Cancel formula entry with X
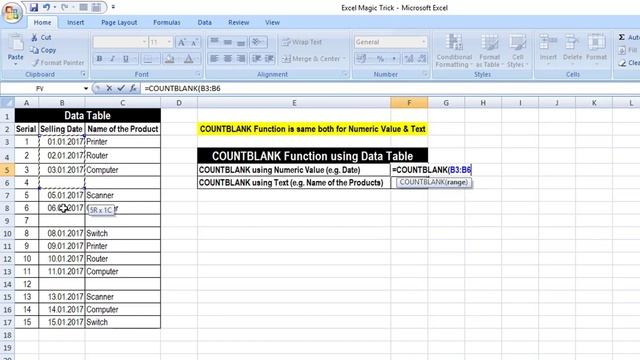 coord(109,88)
